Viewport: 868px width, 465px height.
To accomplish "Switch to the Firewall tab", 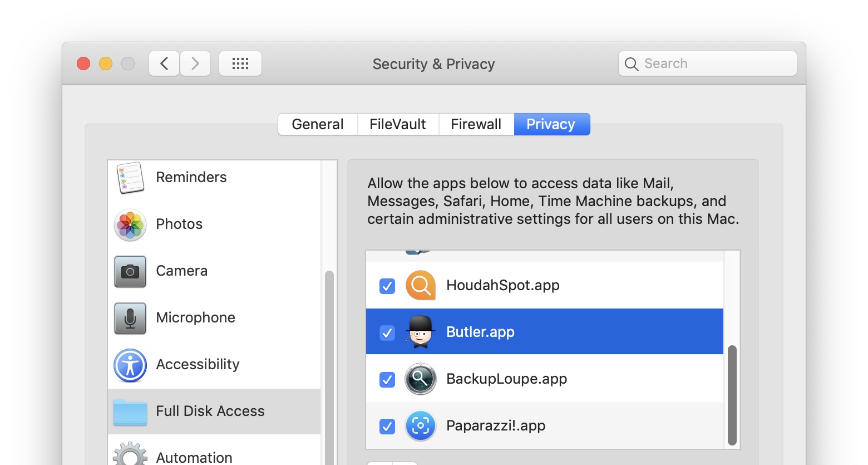I will tap(476, 124).
